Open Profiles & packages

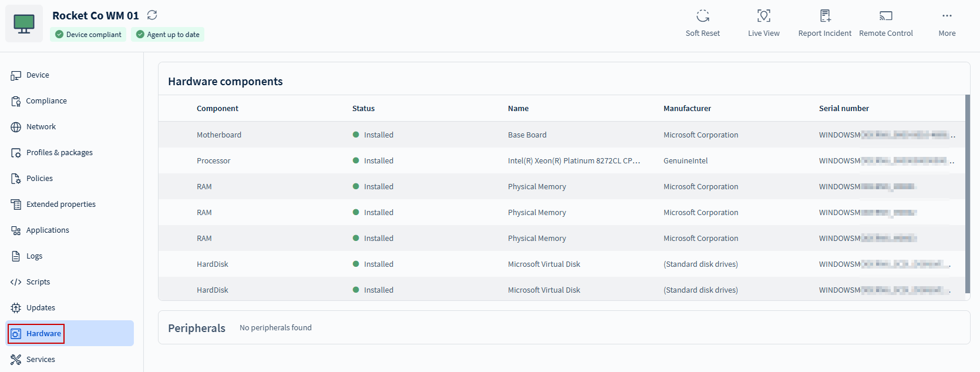click(x=59, y=153)
